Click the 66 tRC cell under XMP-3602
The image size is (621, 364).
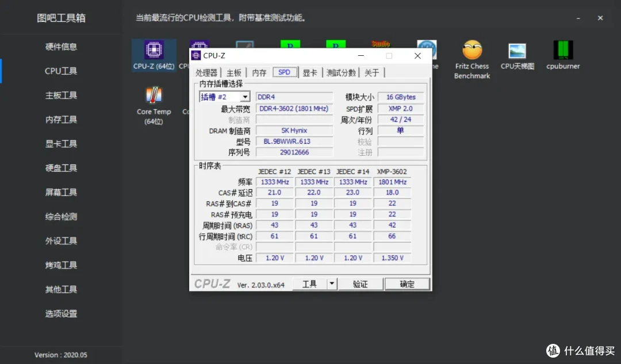(392, 236)
